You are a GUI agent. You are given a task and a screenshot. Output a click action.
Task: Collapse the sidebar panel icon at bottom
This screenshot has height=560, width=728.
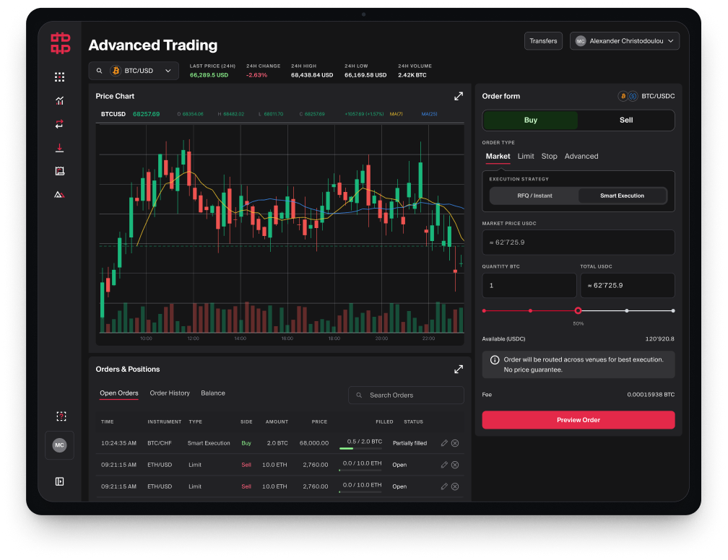(x=59, y=481)
